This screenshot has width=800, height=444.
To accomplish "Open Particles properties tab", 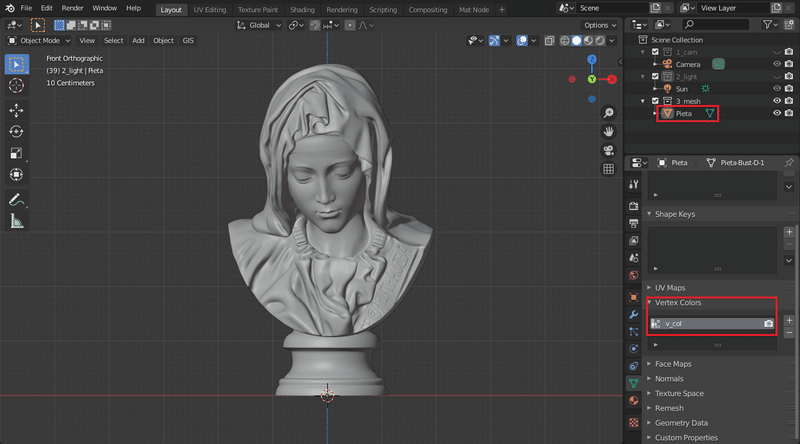I will point(634,332).
